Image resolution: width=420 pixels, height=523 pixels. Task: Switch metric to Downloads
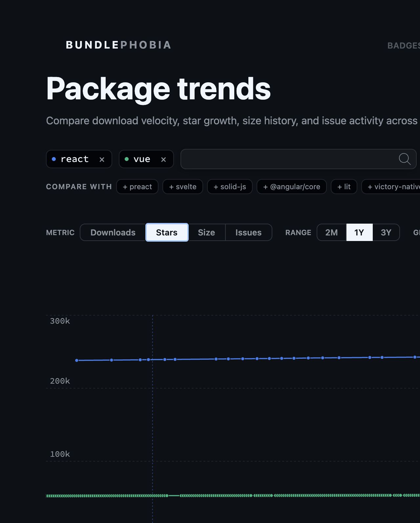click(x=113, y=232)
